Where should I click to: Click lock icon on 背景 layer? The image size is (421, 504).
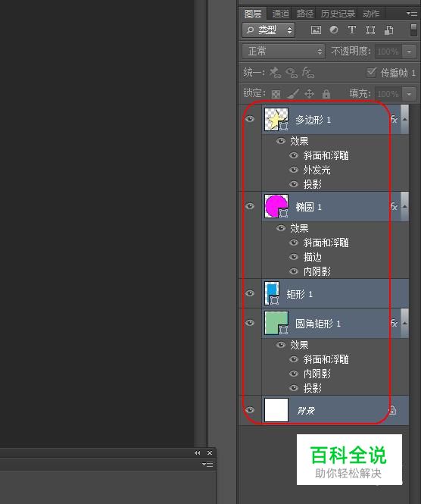click(392, 410)
